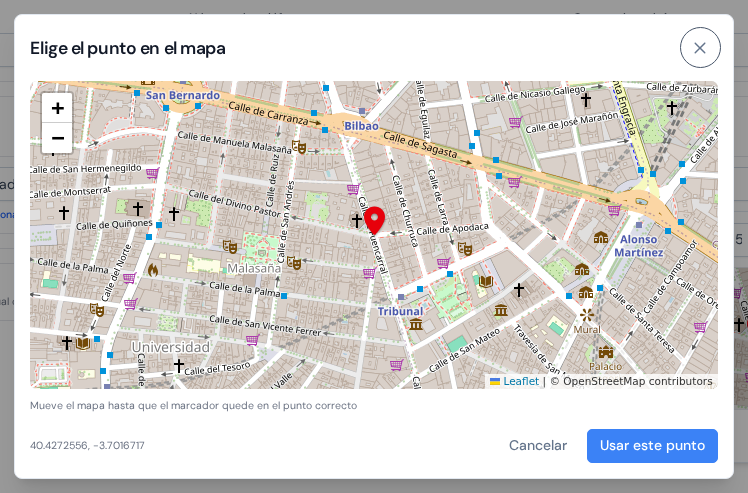748x493 pixels.
Task: Click the Calle de Sagasta street label
Action: (420, 145)
